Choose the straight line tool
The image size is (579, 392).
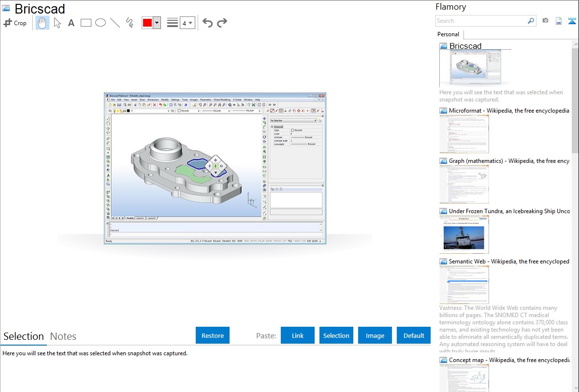point(115,23)
